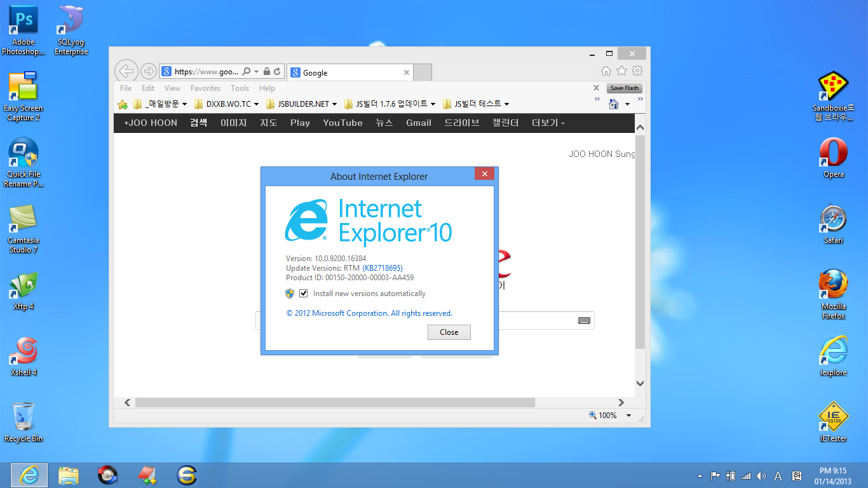Open the zoom level 100% dropdown arrow
868x488 pixels.
pyautogui.click(x=628, y=416)
